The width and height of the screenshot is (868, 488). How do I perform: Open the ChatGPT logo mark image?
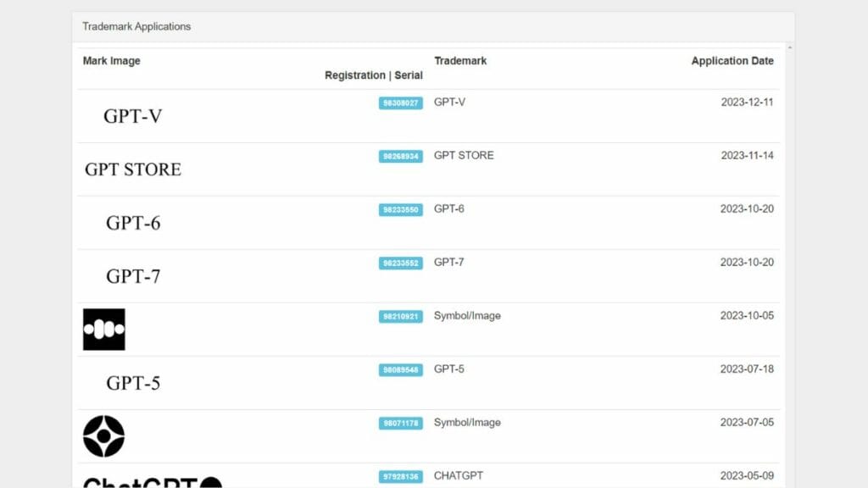click(x=153, y=481)
